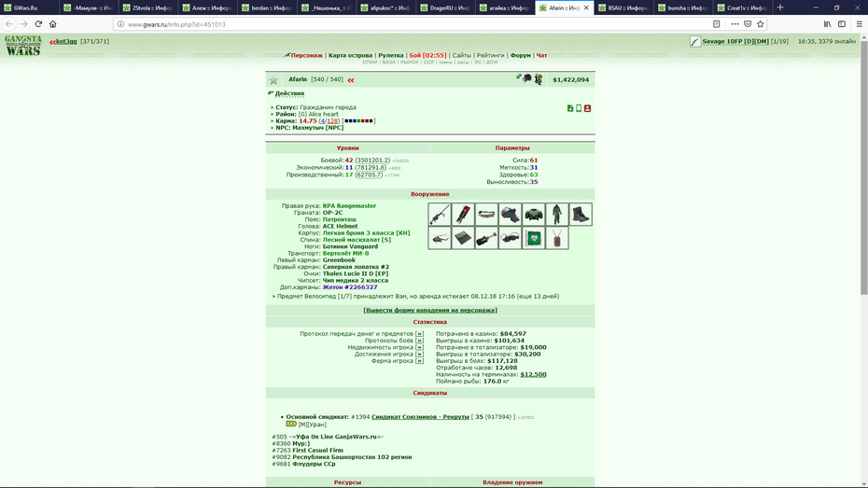Image resolution: width=868 pixels, height=488 pixels.
Task: Open the Рейтинги menu item
Action: tap(490, 55)
